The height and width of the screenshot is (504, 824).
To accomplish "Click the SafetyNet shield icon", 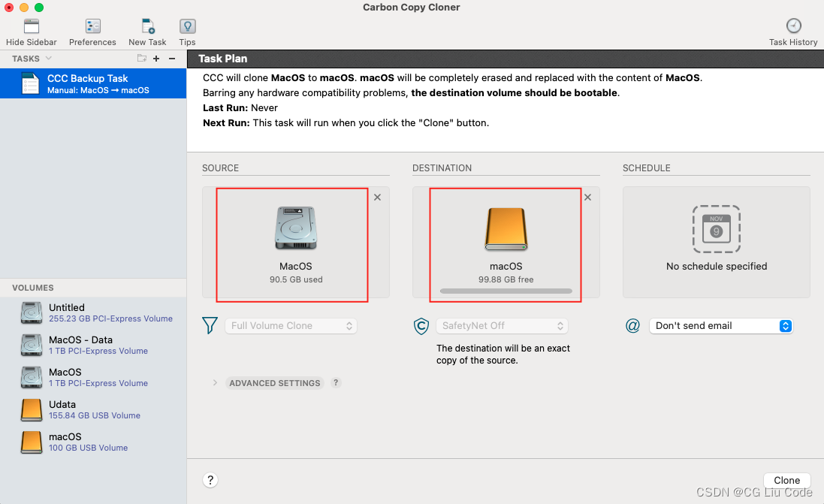I will [421, 327].
